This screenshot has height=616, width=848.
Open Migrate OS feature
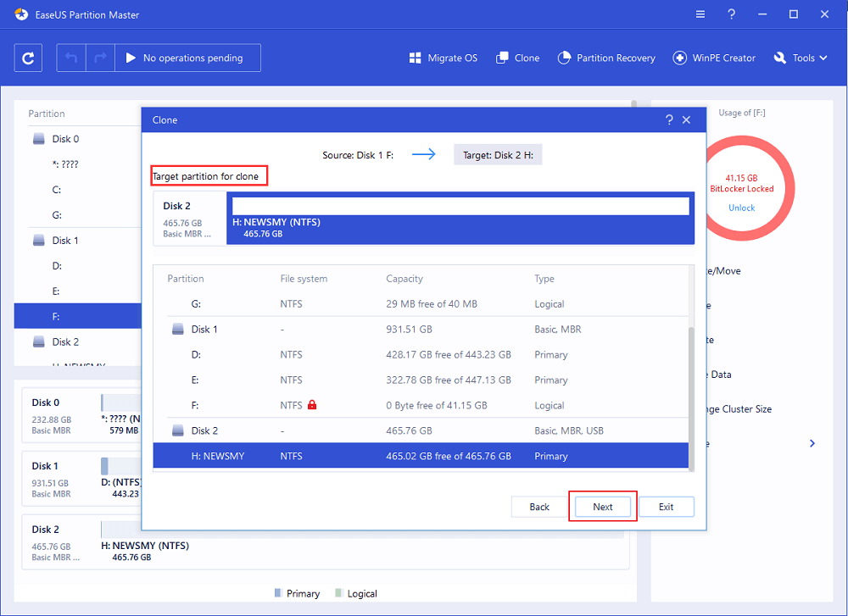(x=444, y=58)
